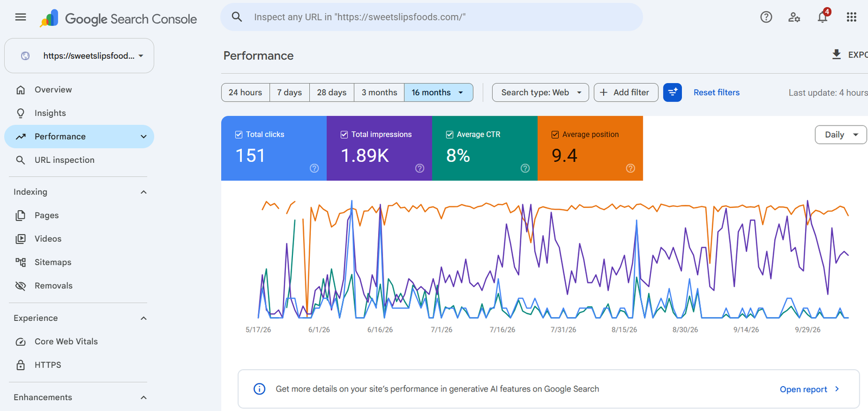
Task: Collapse the Enhancements section
Action: tap(143, 397)
